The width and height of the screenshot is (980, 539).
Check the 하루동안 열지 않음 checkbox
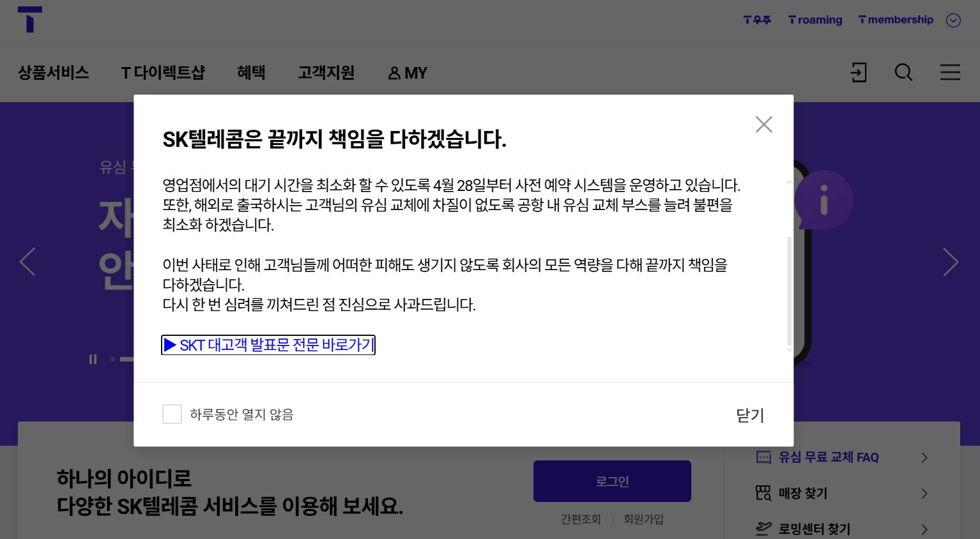tap(172, 414)
